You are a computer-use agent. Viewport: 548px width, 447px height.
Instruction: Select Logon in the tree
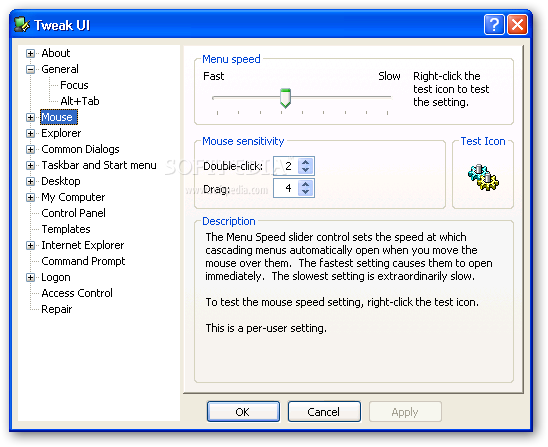point(56,277)
